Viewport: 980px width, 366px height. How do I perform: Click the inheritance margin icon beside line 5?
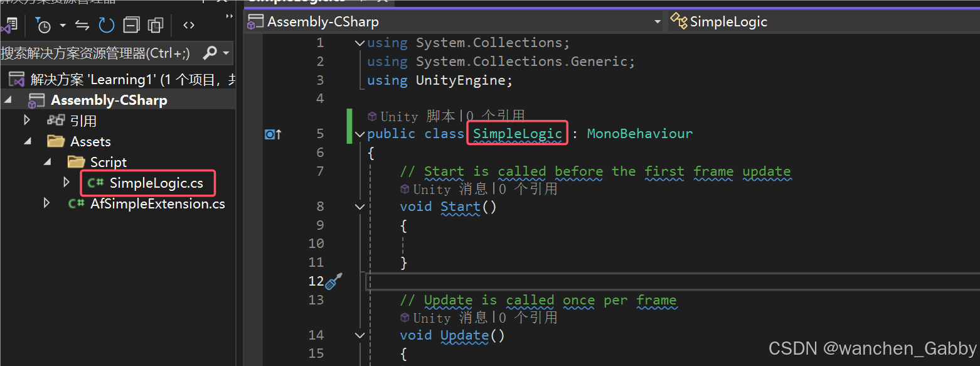[273, 134]
